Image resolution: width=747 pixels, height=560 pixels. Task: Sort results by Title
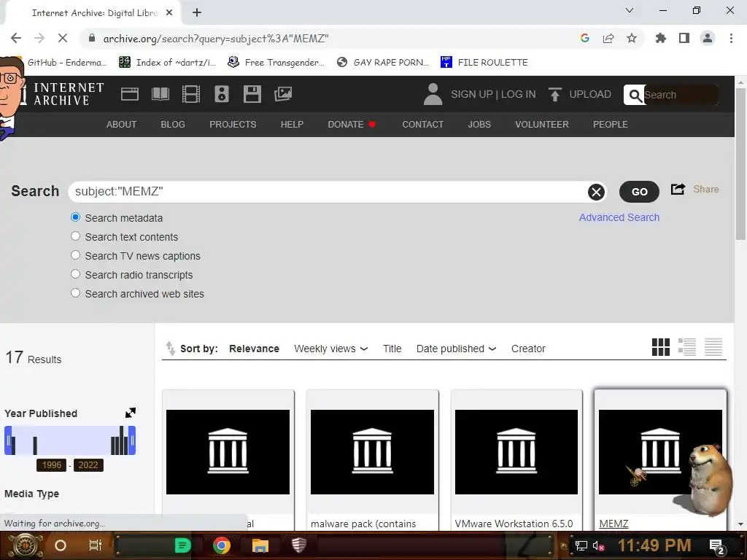point(392,349)
